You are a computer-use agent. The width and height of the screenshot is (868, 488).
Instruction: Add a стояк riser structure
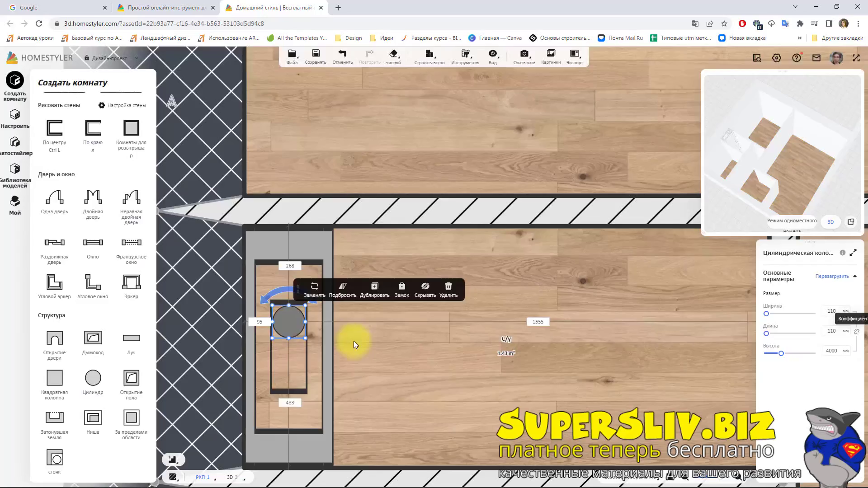[54, 462]
